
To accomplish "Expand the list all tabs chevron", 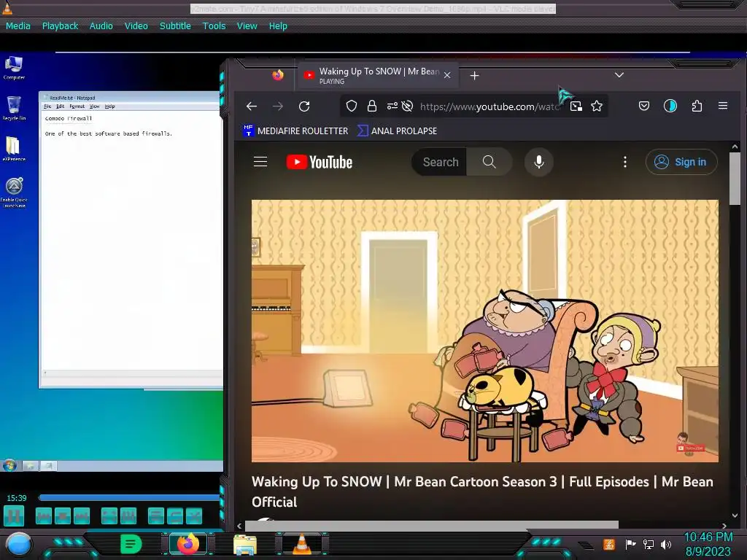I will pos(619,75).
